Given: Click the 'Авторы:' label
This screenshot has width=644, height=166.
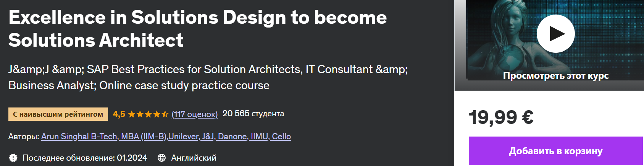Looking at the screenshot, I should click(24, 137).
